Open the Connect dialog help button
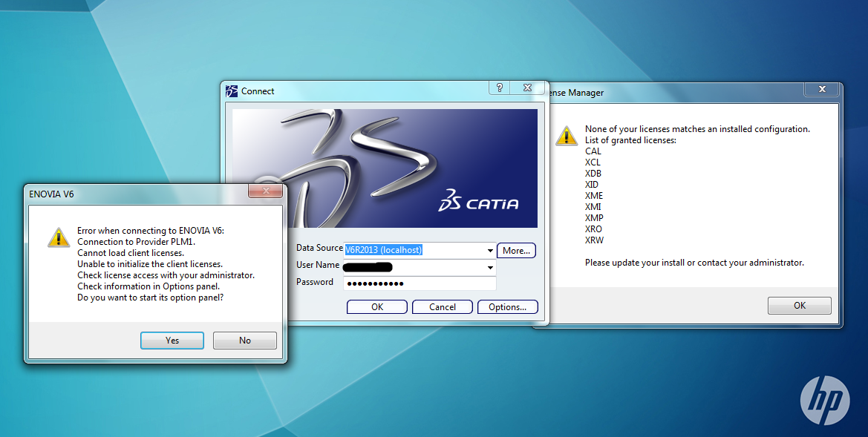 [499, 88]
